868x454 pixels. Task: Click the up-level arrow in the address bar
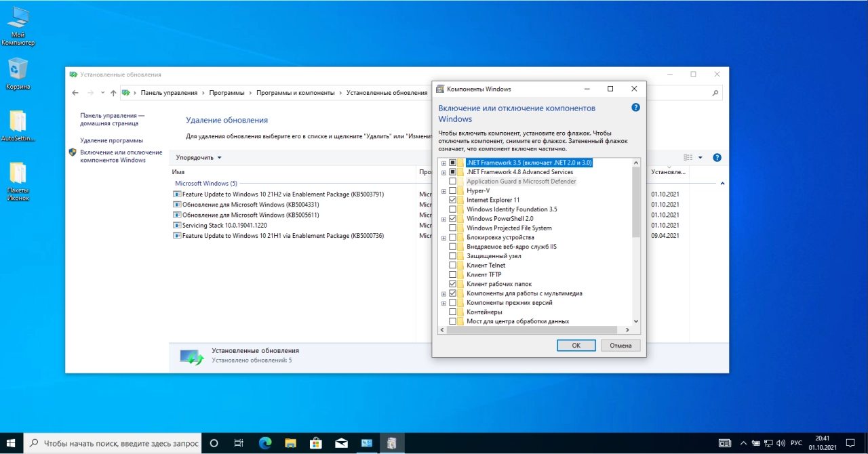[113, 93]
